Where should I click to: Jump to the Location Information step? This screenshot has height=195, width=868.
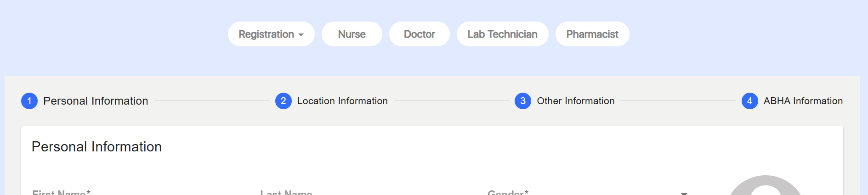point(342,101)
